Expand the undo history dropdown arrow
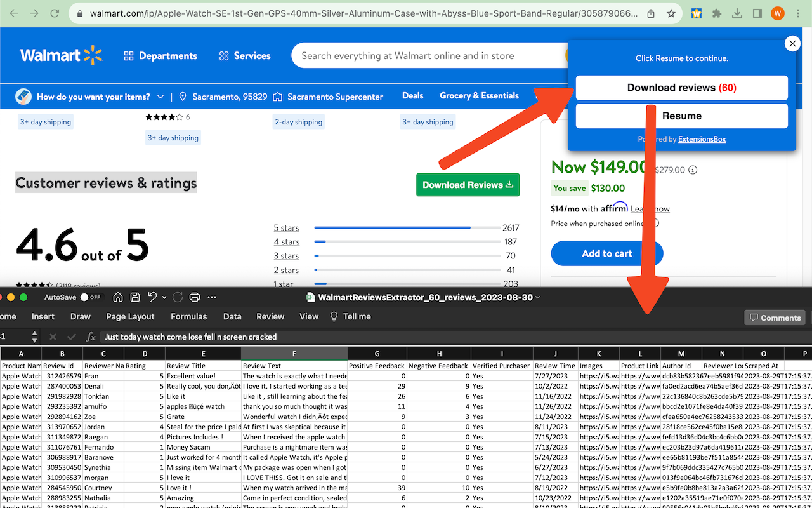The image size is (812, 508). [164, 297]
